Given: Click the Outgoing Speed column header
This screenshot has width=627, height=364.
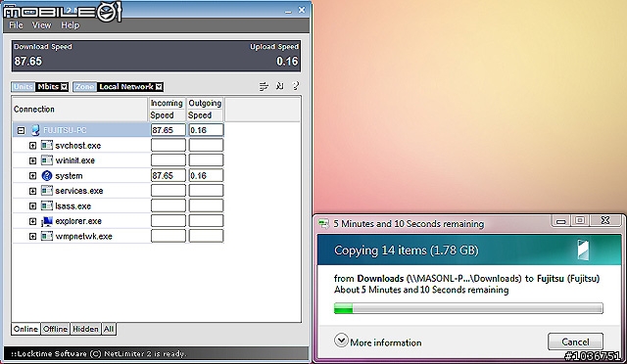Looking at the screenshot, I should pos(205,109).
